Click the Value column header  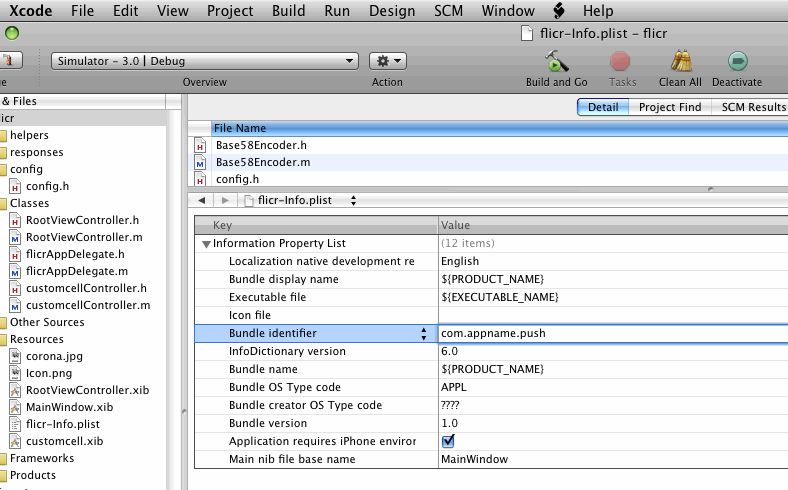click(613, 225)
